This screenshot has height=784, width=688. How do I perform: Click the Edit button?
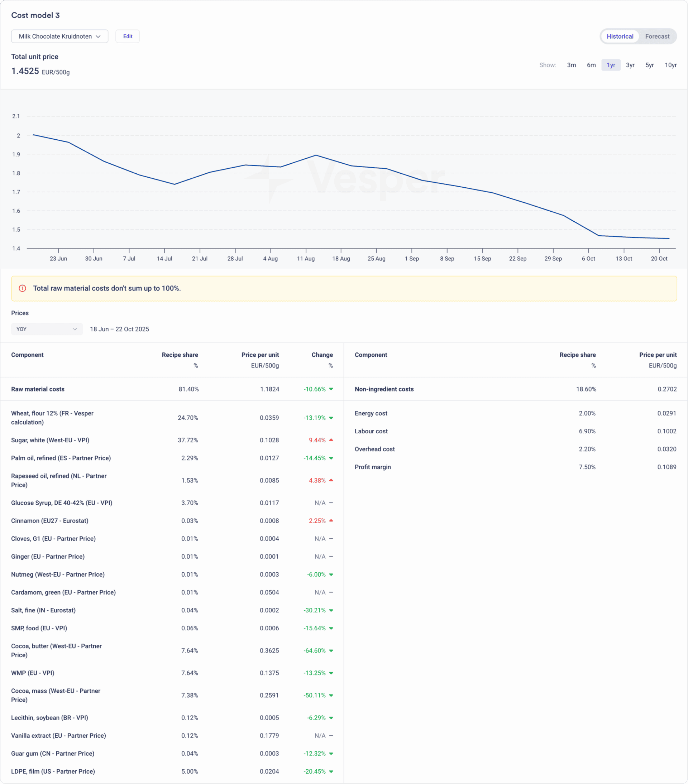(x=128, y=37)
